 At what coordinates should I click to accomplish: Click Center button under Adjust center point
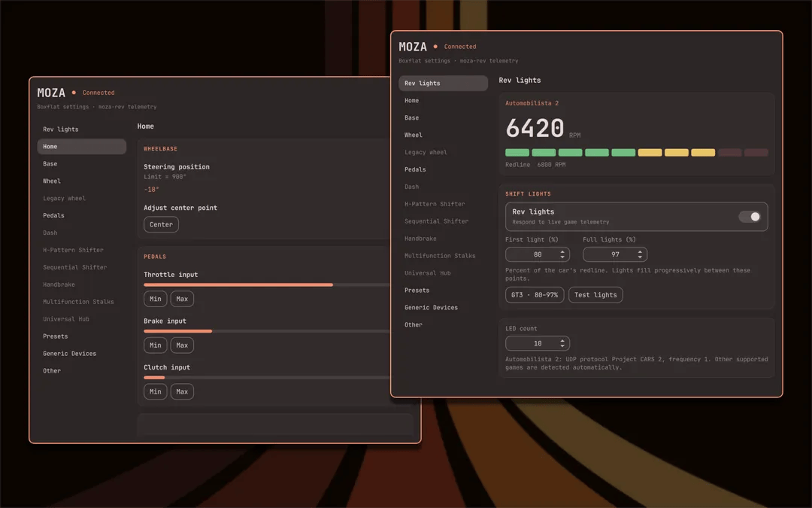click(161, 224)
